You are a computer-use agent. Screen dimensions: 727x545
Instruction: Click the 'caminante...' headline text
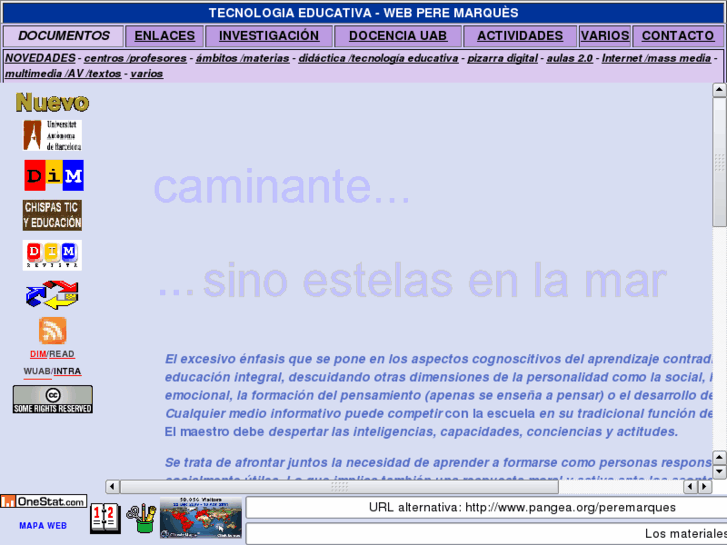coord(281,186)
